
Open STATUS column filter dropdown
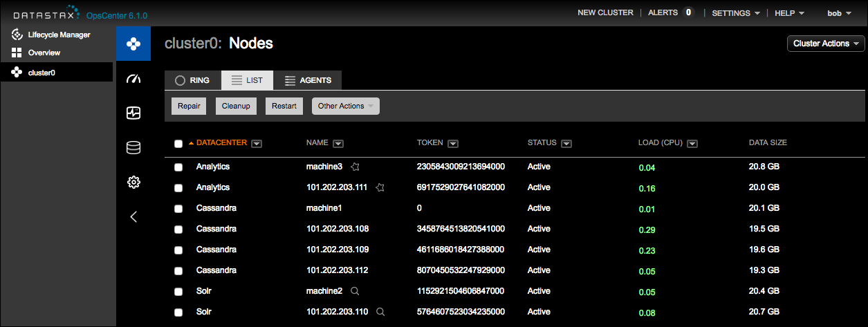(566, 143)
